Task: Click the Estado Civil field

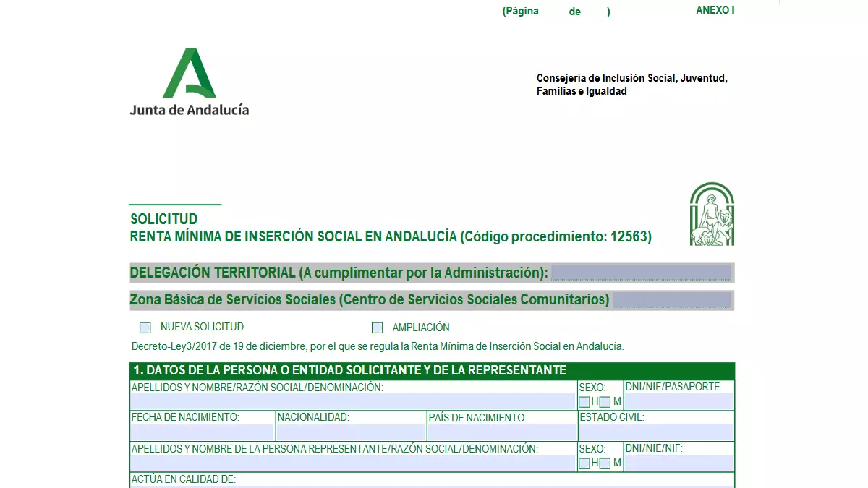Action: coord(656,432)
